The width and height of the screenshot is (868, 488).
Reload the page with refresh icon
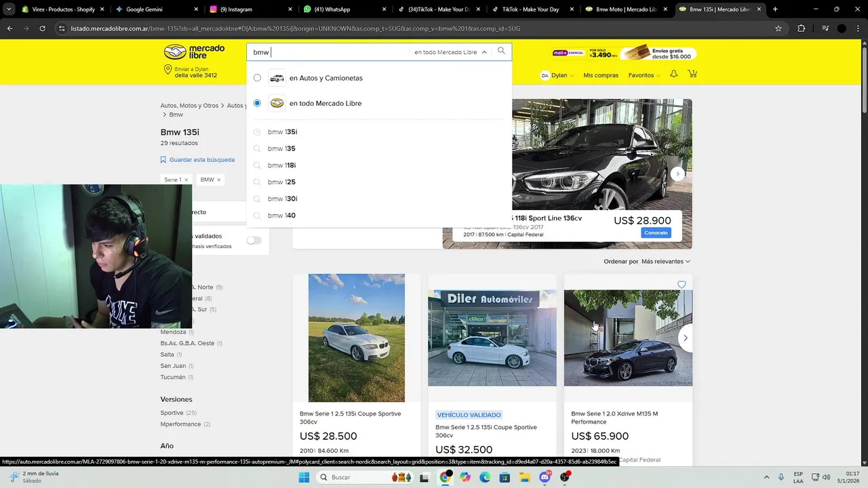(42, 28)
